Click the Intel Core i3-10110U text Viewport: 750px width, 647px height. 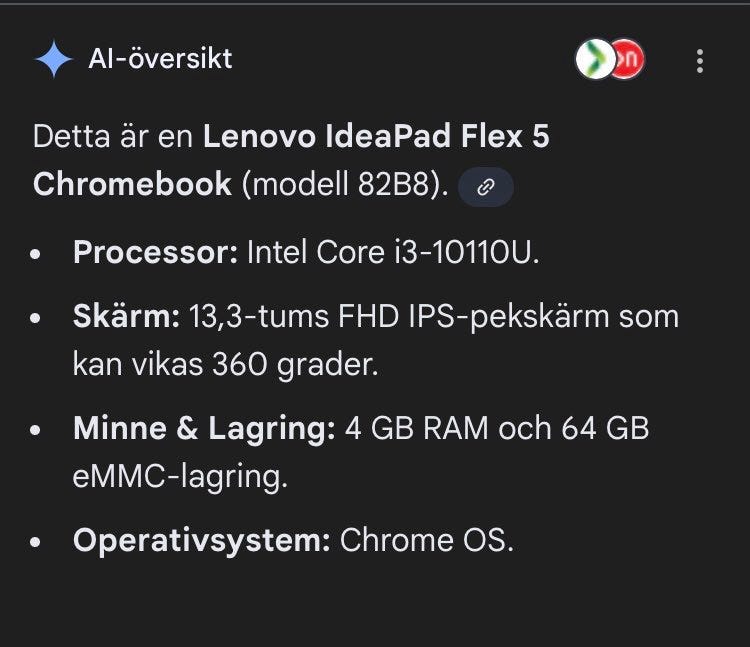(392, 253)
